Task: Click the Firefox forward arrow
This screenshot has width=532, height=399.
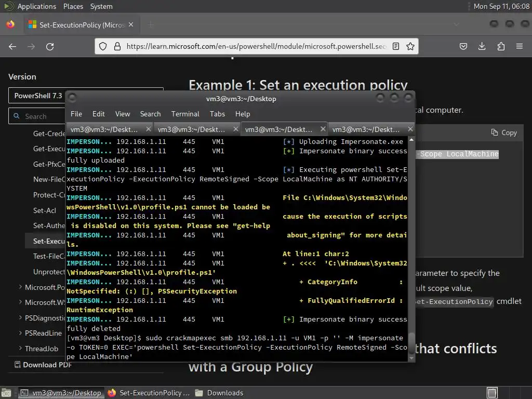Action: tap(31, 46)
